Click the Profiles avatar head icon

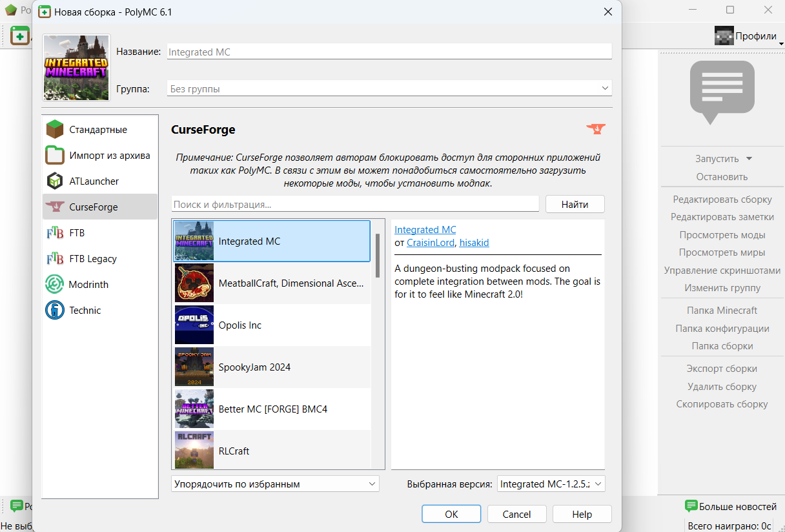(x=724, y=36)
